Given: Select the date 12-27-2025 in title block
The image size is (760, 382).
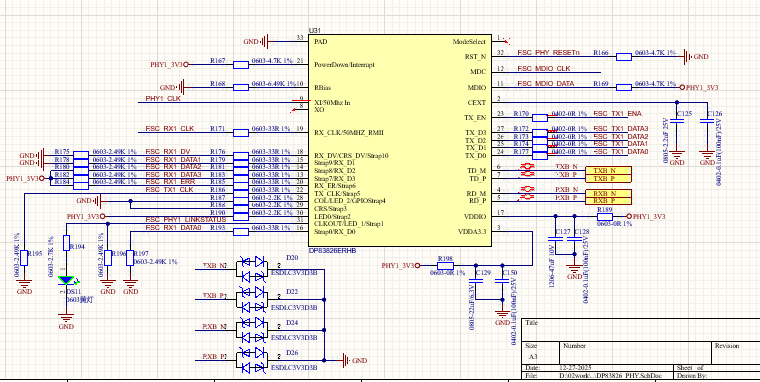Looking at the screenshot, I should point(575,368).
